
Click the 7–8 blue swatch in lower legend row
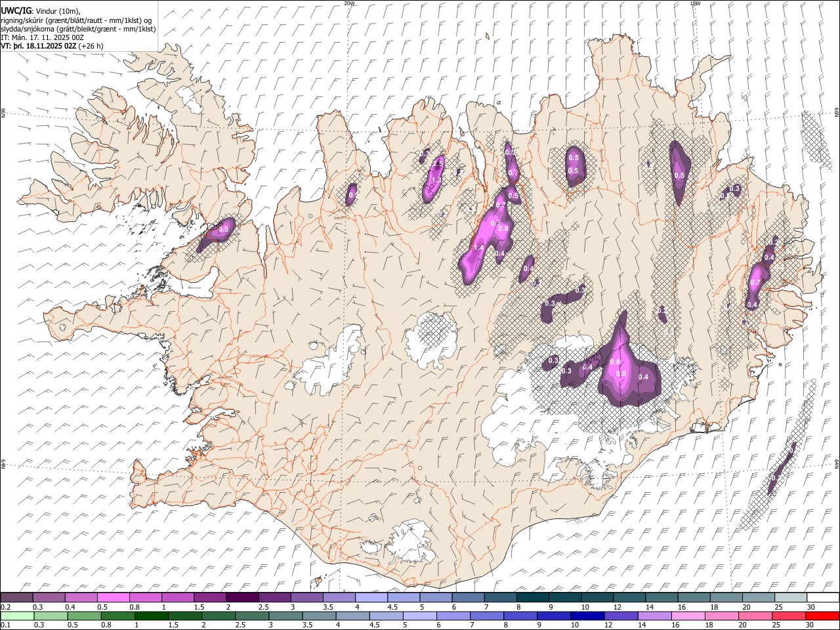pyautogui.click(x=486, y=616)
